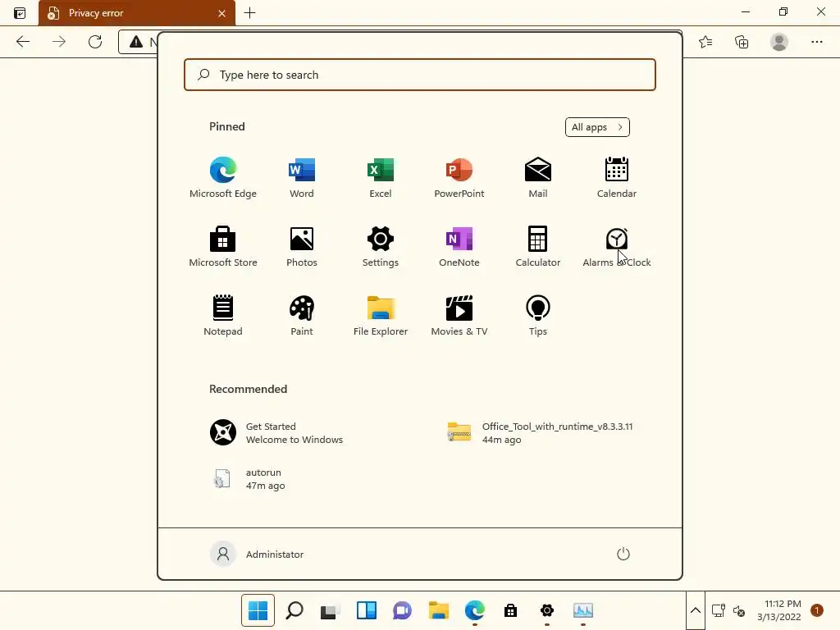Launch Movies & TV
840x630 pixels.
pyautogui.click(x=459, y=316)
